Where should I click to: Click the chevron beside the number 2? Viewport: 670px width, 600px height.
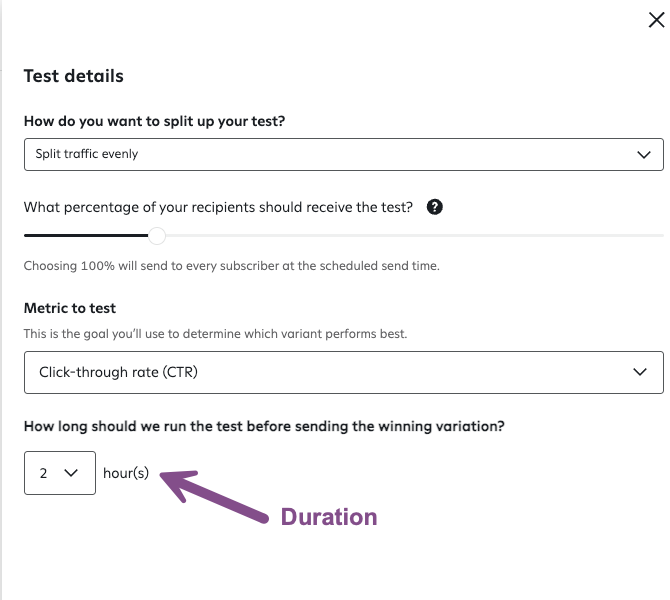coord(72,473)
